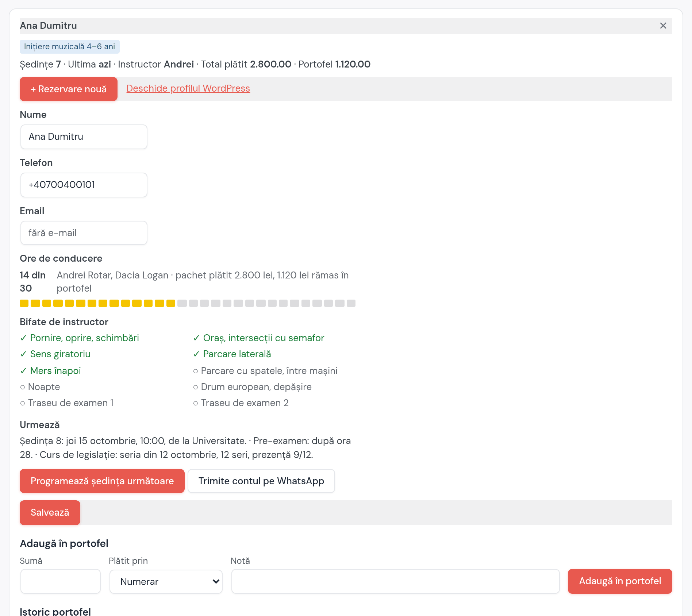Click the Bifate de instructor heading
Screen dimensions: 692x616
[64, 322]
